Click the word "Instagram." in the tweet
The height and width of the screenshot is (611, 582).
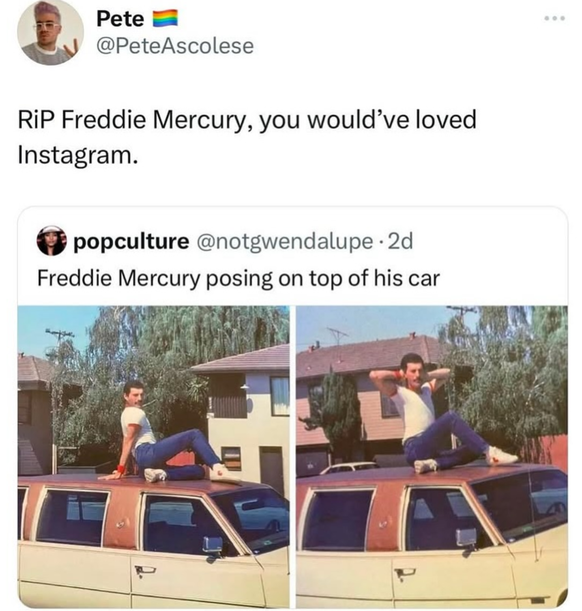click(x=78, y=155)
